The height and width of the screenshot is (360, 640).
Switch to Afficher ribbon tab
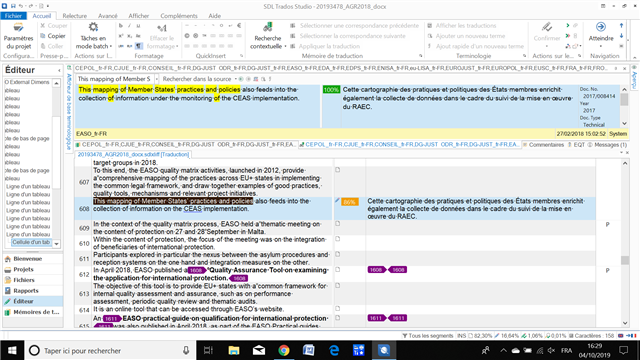[139, 16]
